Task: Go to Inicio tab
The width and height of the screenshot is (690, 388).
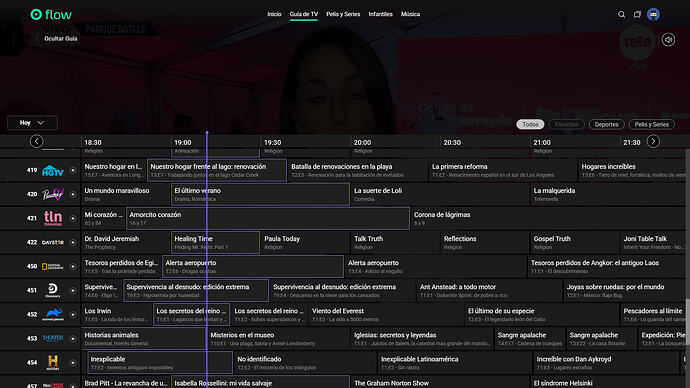Action: pyautogui.click(x=274, y=14)
